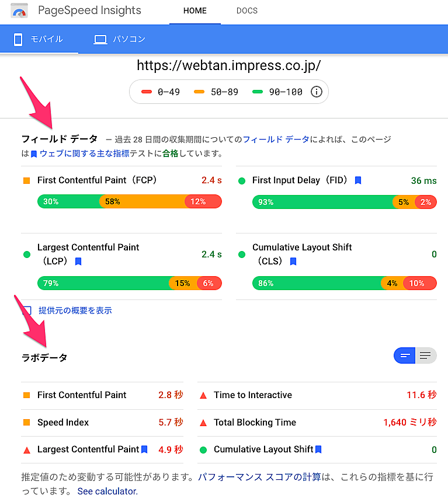Click the FCP 30% green bar segment
The height and width of the screenshot is (502, 448).
click(x=68, y=201)
